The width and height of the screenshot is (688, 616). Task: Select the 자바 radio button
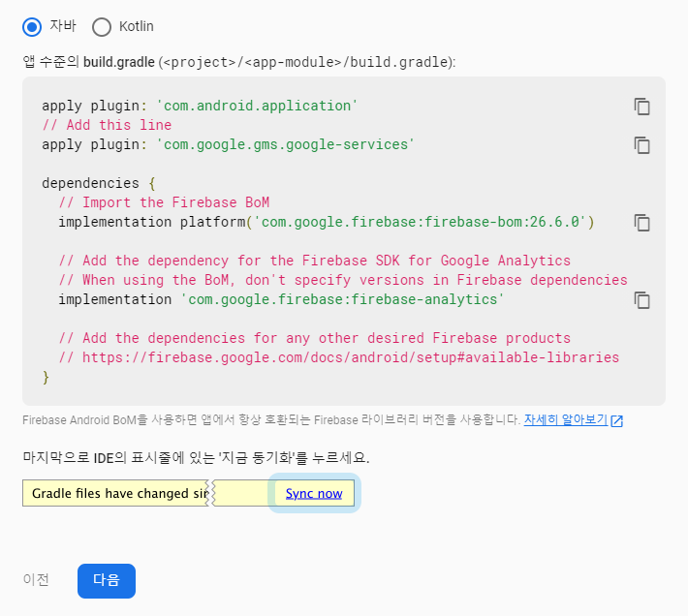32,27
